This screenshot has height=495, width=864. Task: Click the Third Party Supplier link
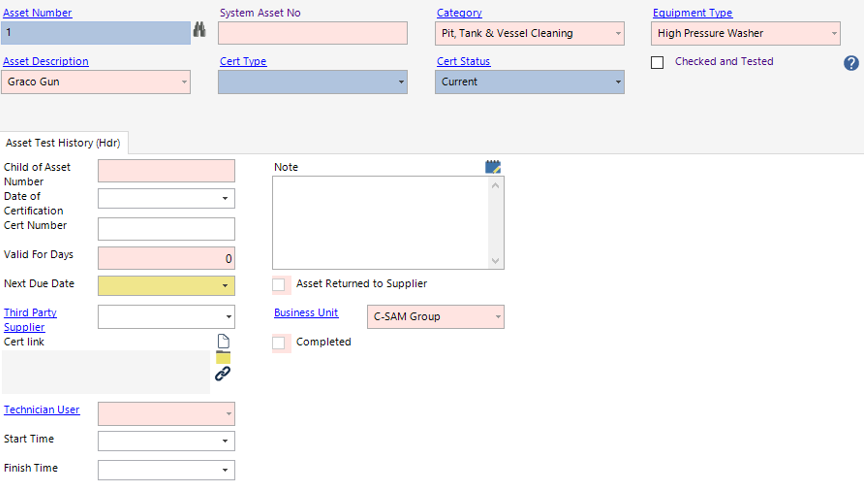[x=30, y=320]
